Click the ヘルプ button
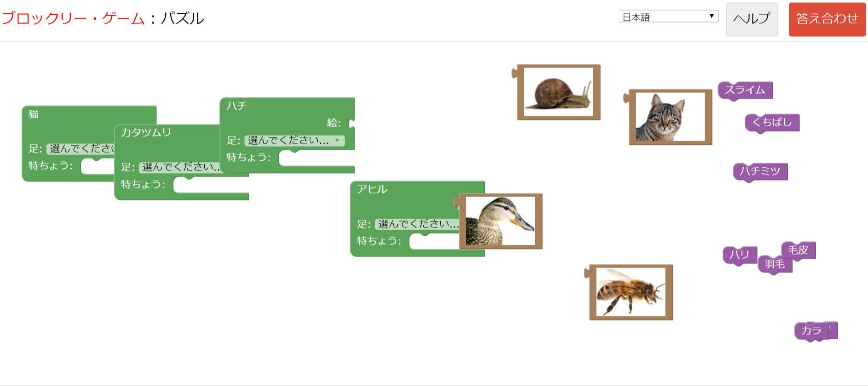 tap(752, 19)
